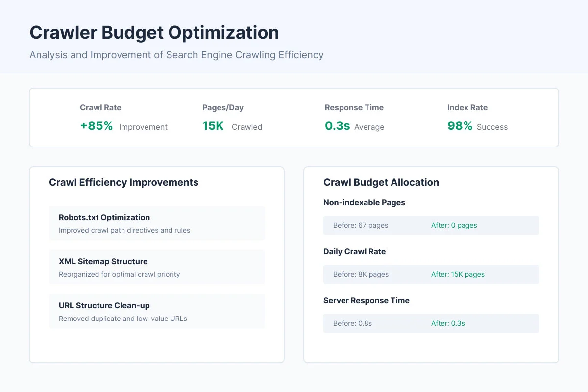Click the Before: 8K pages value
Image resolution: width=588 pixels, height=392 pixels.
[x=360, y=274]
